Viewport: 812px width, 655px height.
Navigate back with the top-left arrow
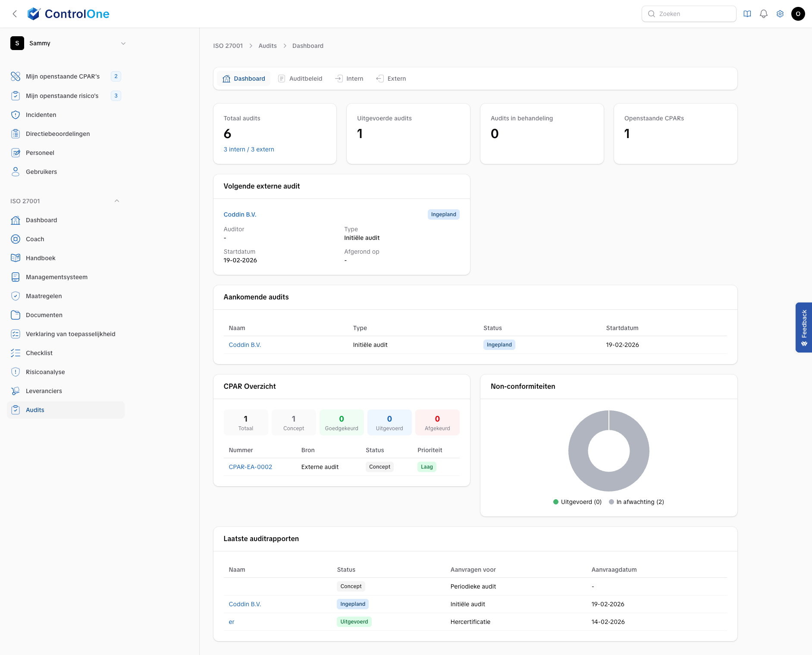click(15, 13)
